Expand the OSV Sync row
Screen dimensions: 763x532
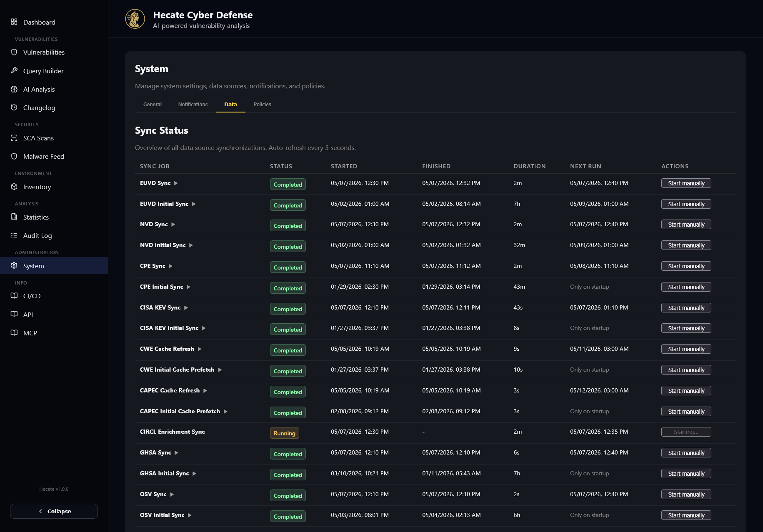click(x=172, y=495)
